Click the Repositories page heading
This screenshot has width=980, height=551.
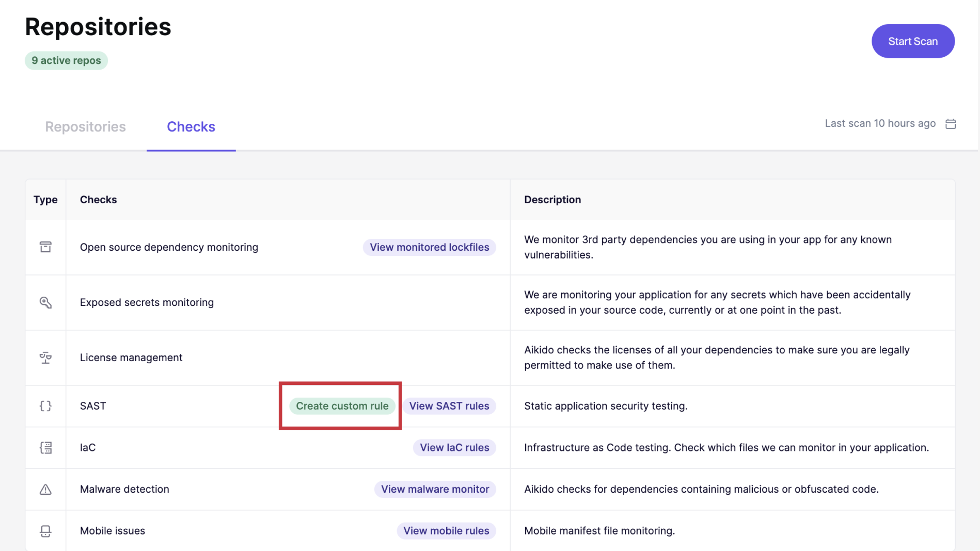point(98,27)
